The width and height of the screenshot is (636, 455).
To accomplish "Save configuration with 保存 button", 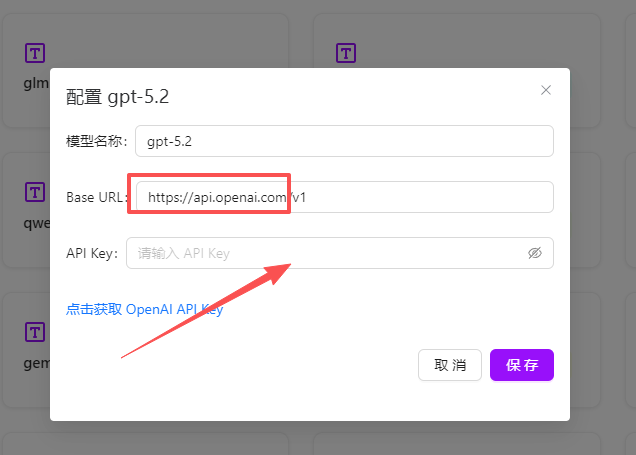I will [x=522, y=365].
